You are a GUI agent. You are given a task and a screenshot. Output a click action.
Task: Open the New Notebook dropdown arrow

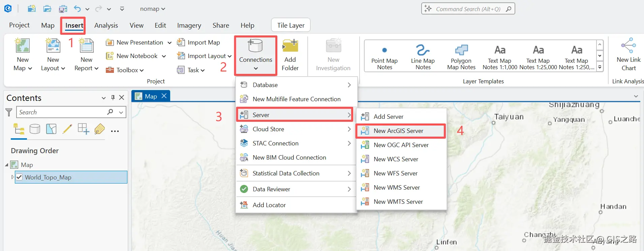tap(164, 56)
